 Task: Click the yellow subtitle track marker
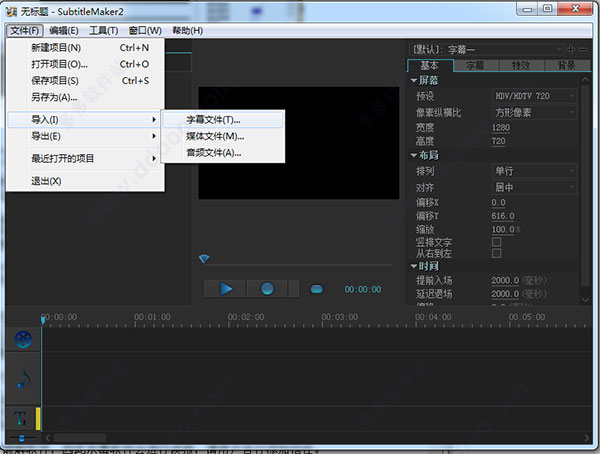38,419
